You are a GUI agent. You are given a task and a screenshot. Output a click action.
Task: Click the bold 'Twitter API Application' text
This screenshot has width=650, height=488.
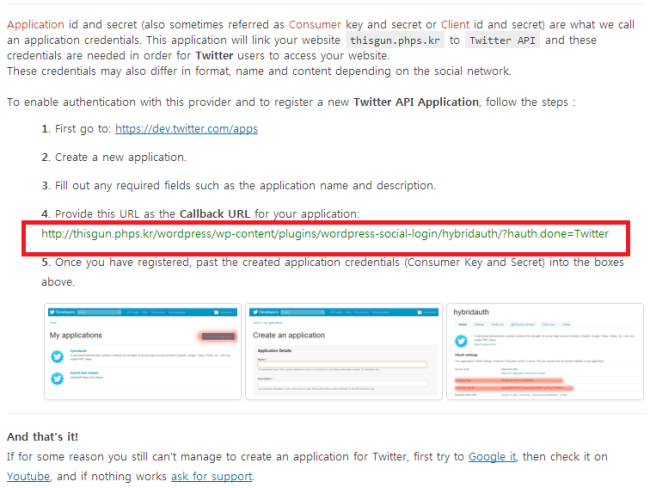click(416, 102)
